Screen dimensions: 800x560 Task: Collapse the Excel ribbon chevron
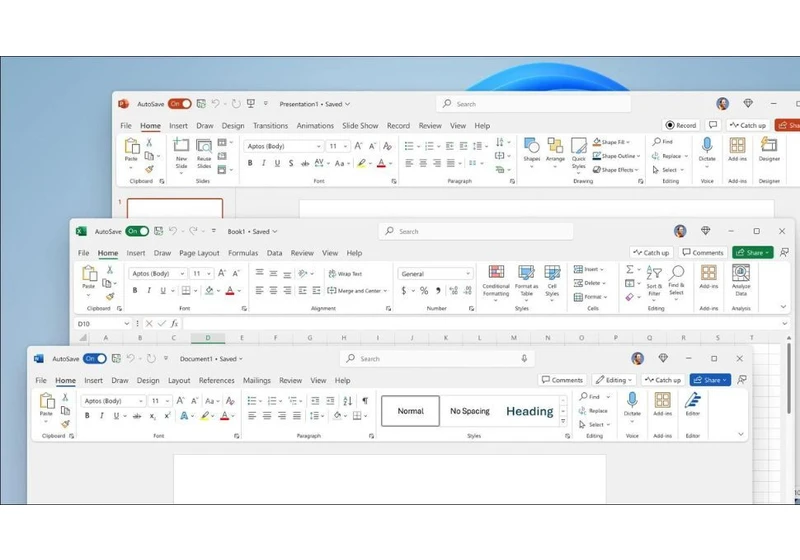pos(783,307)
